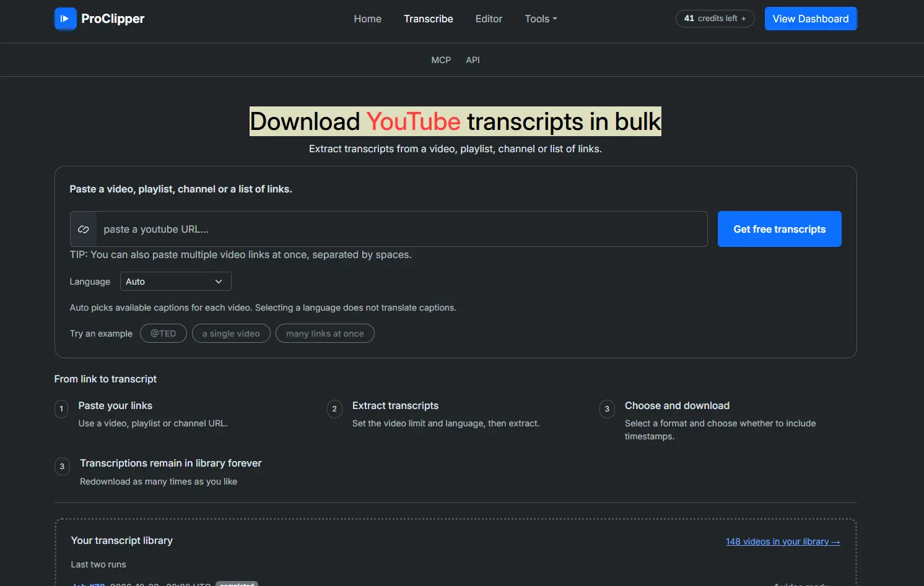Focus the paste a youtube URL field

click(x=401, y=229)
